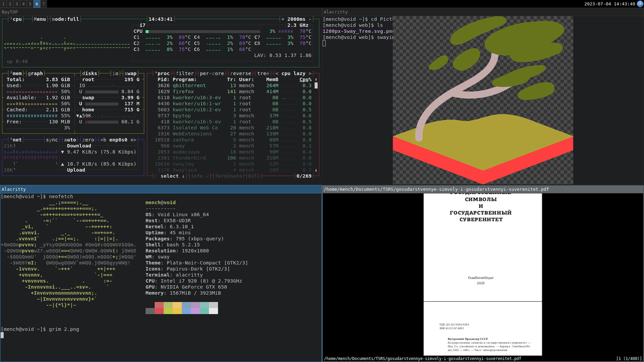This screenshot has width=644, height=362.
Task: Move the process selection up with the select arrow
Action: click(x=156, y=176)
